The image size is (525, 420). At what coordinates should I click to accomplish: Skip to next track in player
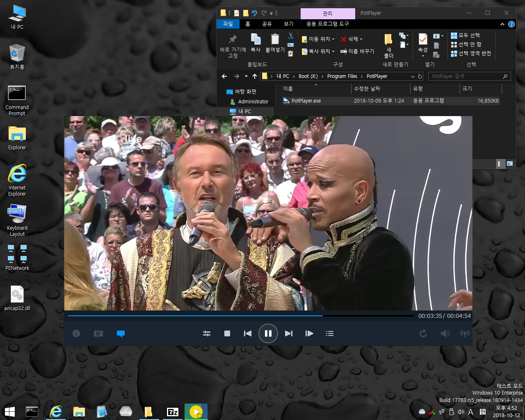(289, 333)
